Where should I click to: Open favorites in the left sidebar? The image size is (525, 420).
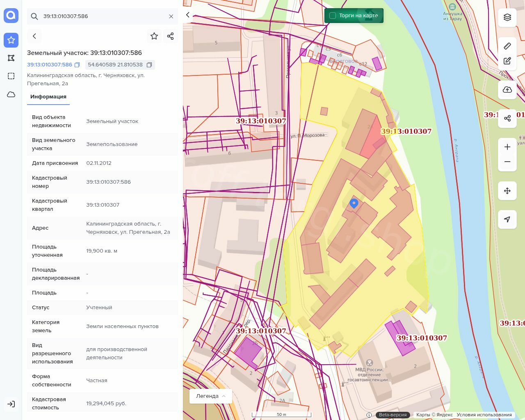click(x=11, y=40)
